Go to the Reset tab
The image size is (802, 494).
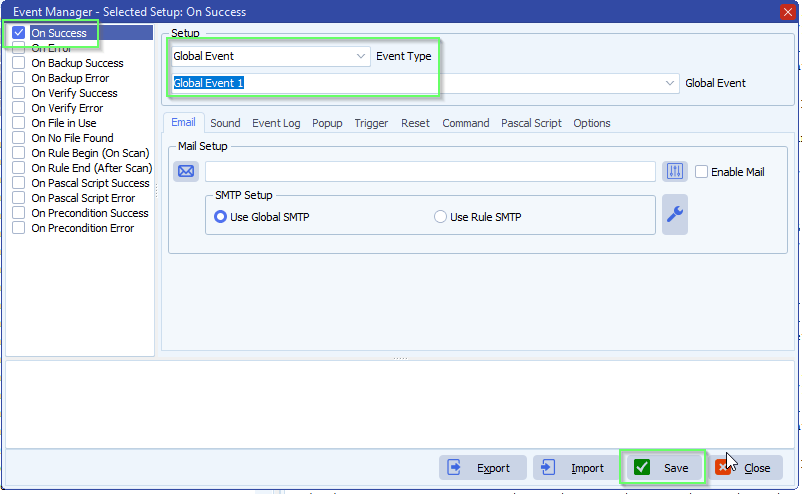pos(415,123)
